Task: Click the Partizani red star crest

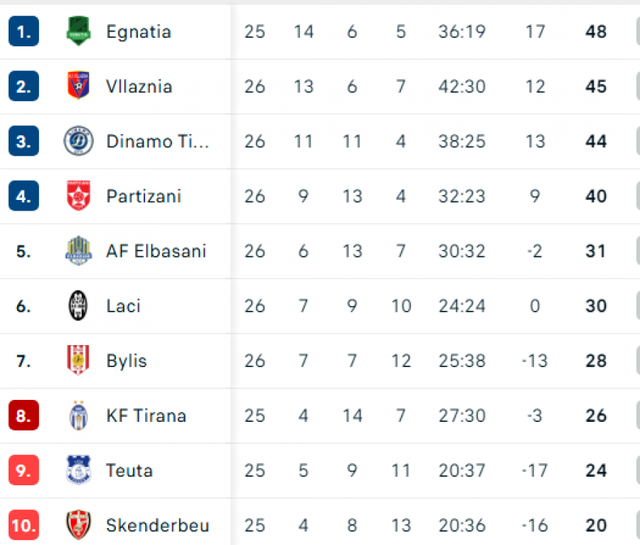Action: coord(78,196)
